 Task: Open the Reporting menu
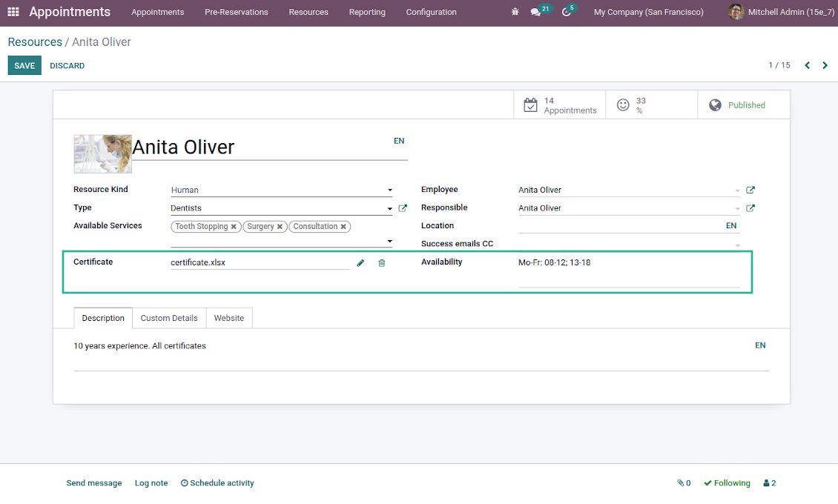tap(367, 12)
